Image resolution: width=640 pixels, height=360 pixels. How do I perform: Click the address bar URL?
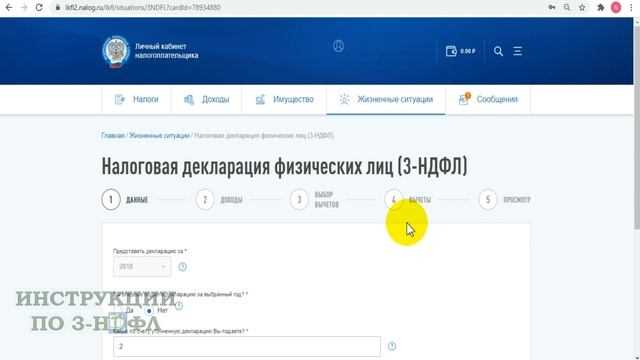[142, 7]
